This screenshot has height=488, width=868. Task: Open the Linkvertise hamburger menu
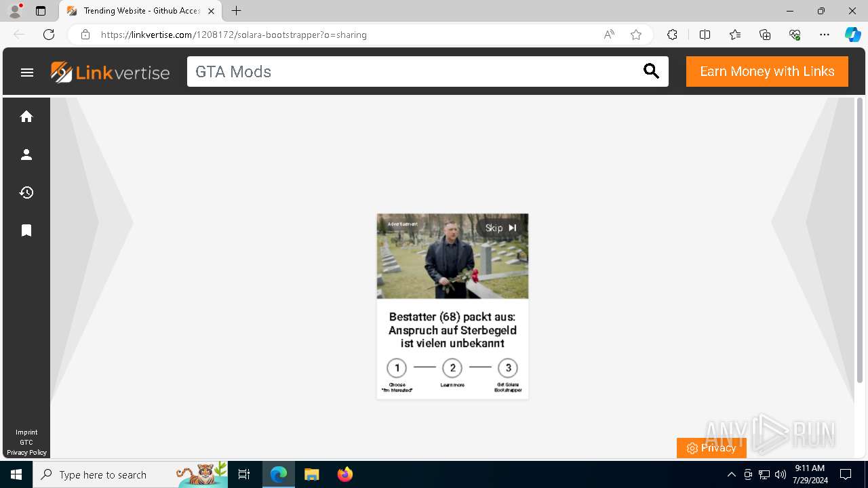pos(27,73)
